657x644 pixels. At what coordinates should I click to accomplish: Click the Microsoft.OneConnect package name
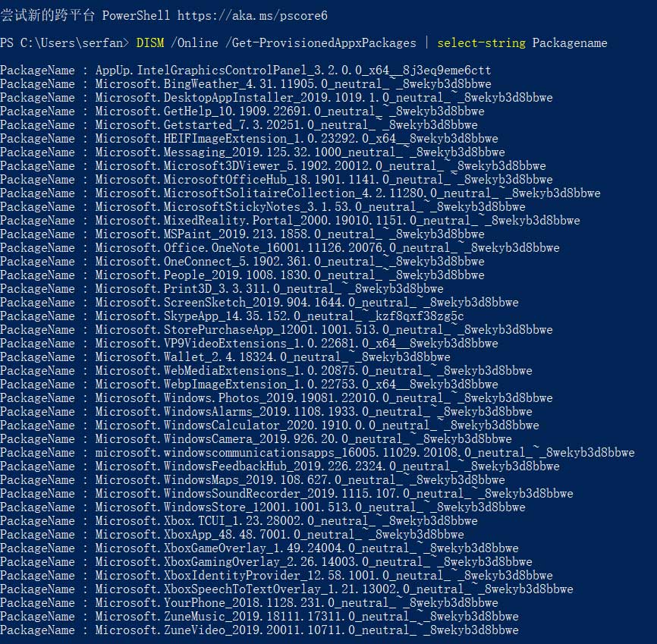(290, 262)
